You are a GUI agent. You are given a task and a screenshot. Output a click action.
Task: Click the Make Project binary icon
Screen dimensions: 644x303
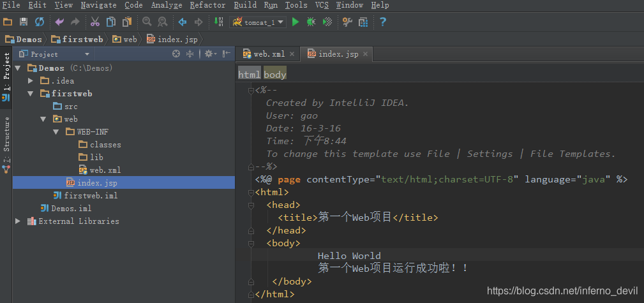pyautogui.click(x=218, y=22)
